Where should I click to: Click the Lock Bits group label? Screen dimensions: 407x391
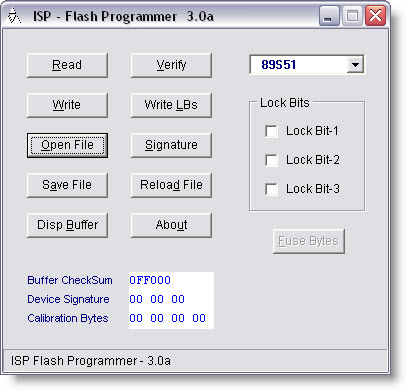285,103
